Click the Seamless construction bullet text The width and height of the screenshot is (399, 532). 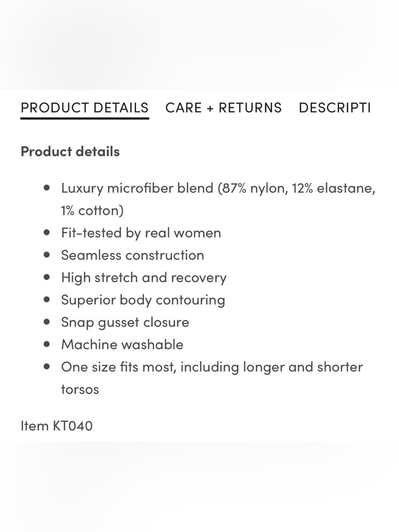point(132,255)
